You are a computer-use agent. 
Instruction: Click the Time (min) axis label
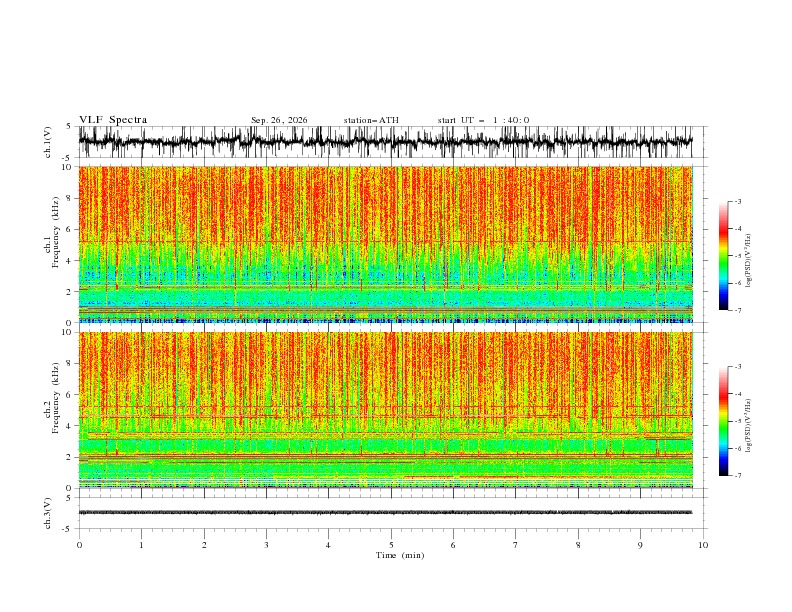coord(400,555)
